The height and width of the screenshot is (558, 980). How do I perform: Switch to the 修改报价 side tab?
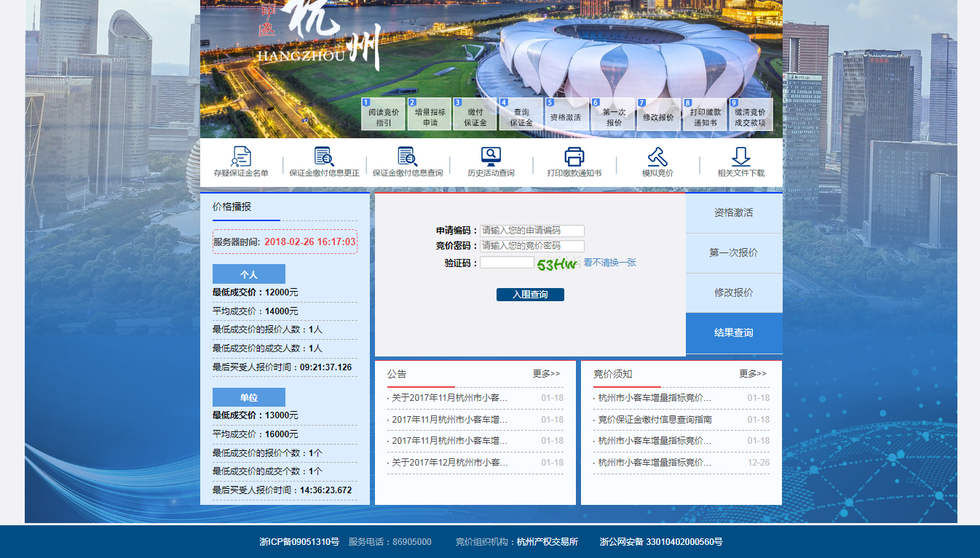tap(733, 293)
